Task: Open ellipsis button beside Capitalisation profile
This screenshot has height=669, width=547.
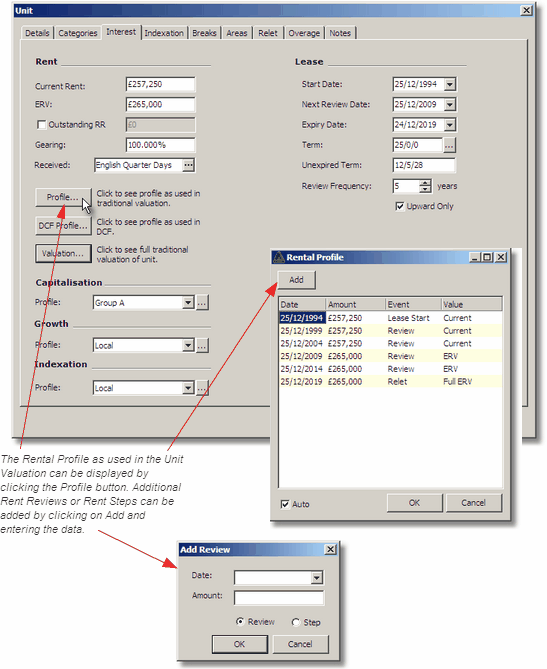Action: [202, 303]
